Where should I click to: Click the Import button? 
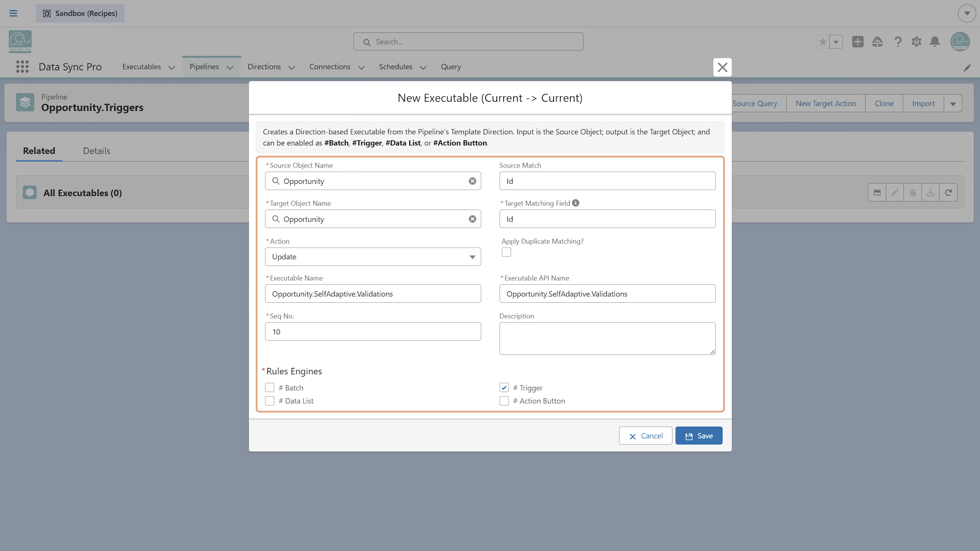pyautogui.click(x=923, y=104)
